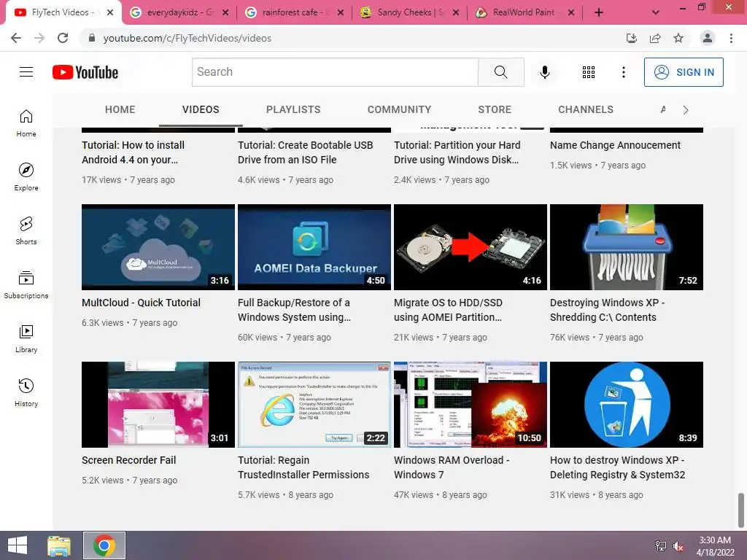Open Partition your Hard Drive tutorial link

pos(457,152)
